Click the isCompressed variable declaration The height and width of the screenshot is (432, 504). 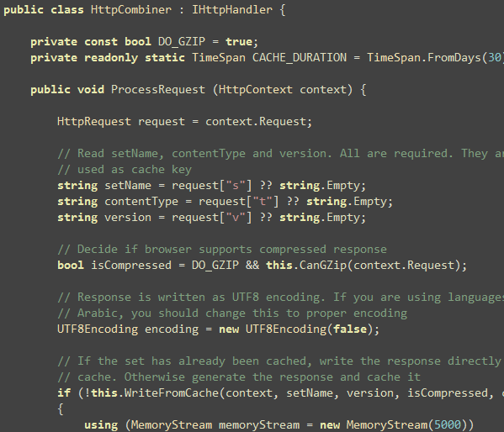click(130, 266)
